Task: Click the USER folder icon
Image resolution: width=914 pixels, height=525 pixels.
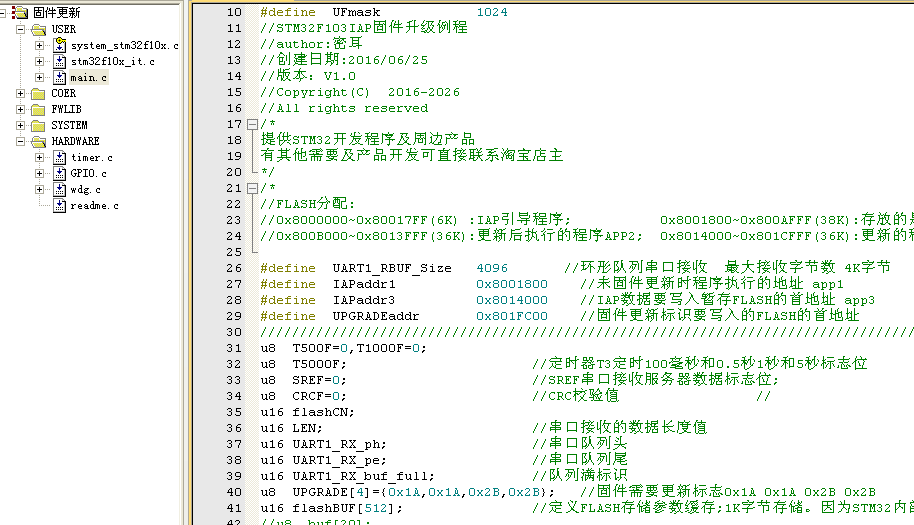Action: 38,29
